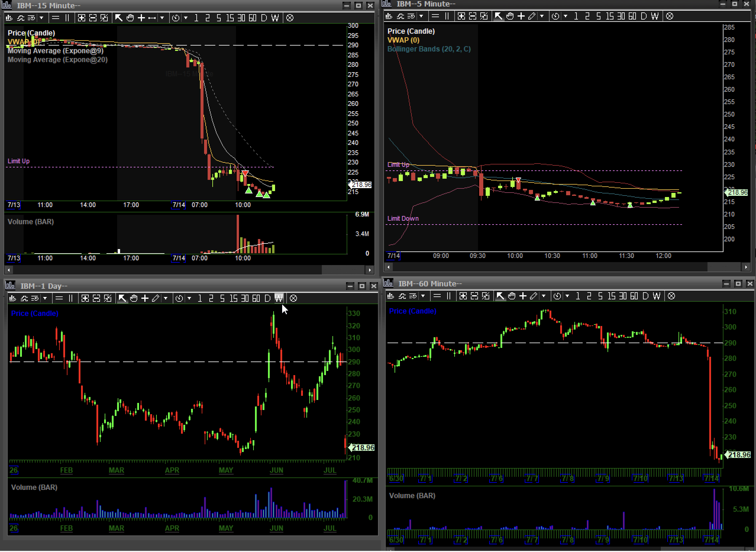Click the "Bollinger Bands (20, 2, C)" legend label
Image resolution: width=756 pixels, height=552 pixels.
click(x=429, y=49)
